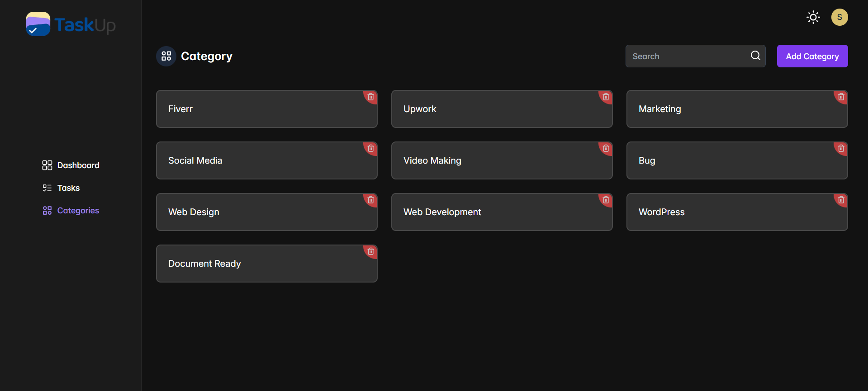Click the TaskUp logo
Viewport: 868px width, 391px height.
(x=71, y=24)
